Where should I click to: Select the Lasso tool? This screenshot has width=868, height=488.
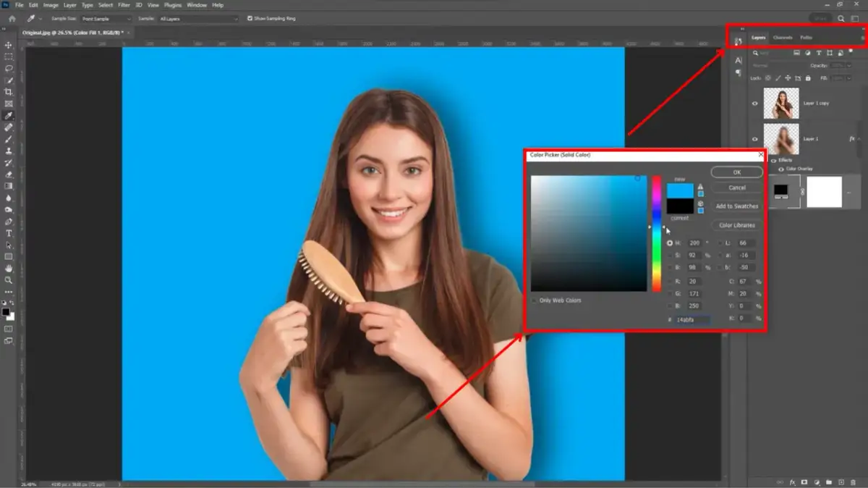(9, 66)
